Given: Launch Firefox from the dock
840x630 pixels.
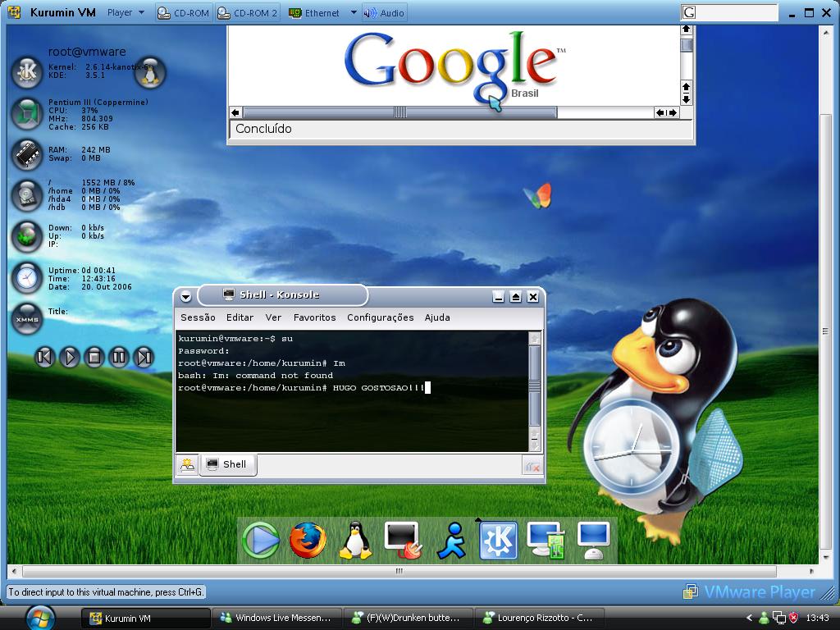Looking at the screenshot, I should [308, 540].
